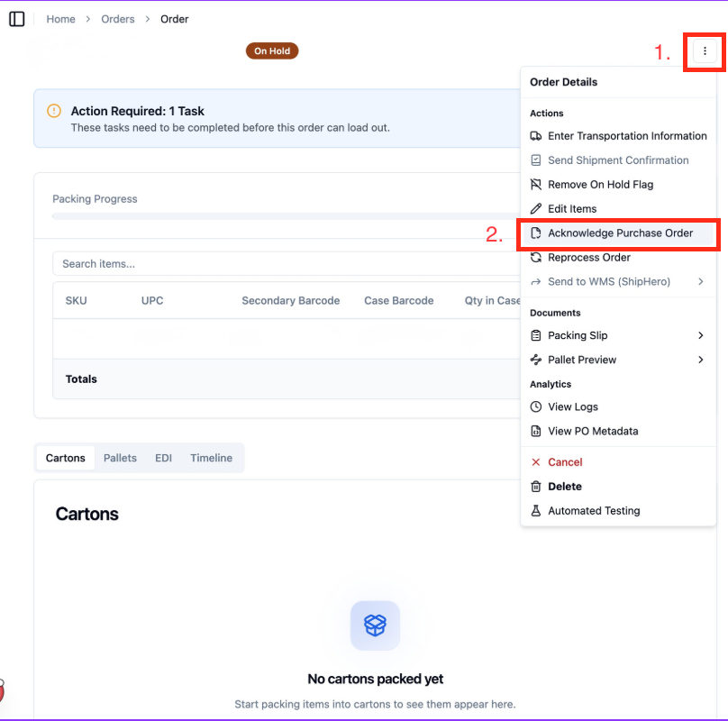Click the truck icon for transportation information

click(x=536, y=136)
